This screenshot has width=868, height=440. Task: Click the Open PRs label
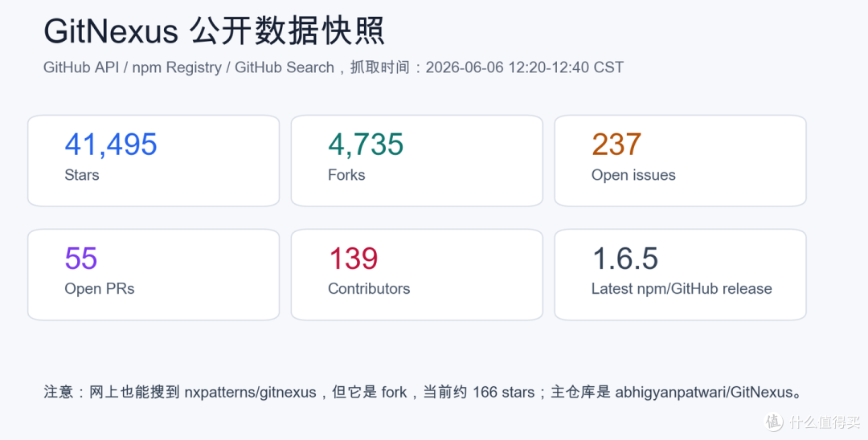click(99, 288)
